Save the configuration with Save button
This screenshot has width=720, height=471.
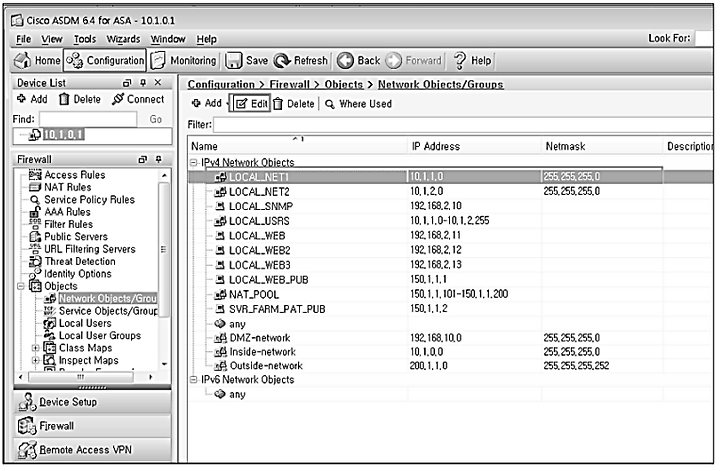click(x=247, y=61)
